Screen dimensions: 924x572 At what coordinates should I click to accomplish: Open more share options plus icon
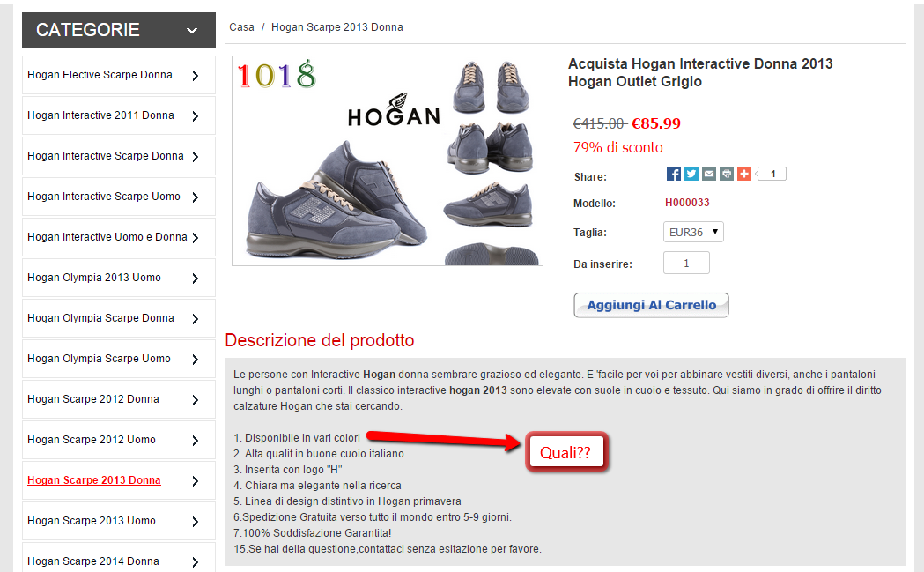click(744, 174)
